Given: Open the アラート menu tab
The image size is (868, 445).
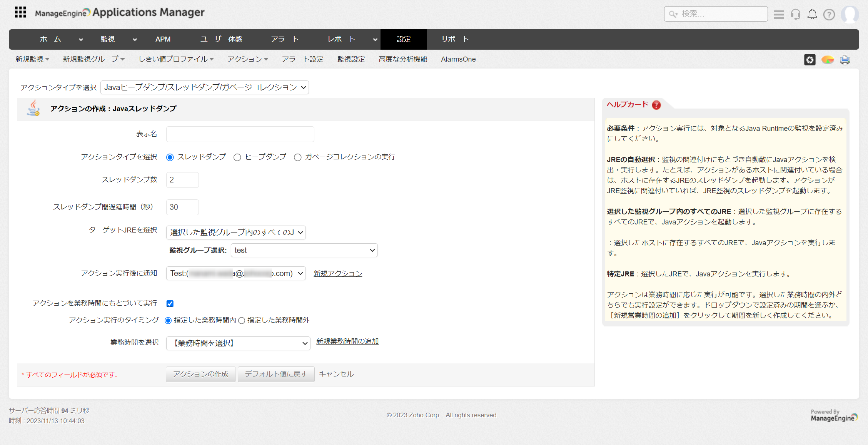Looking at the screenshot, I should 284,39.
